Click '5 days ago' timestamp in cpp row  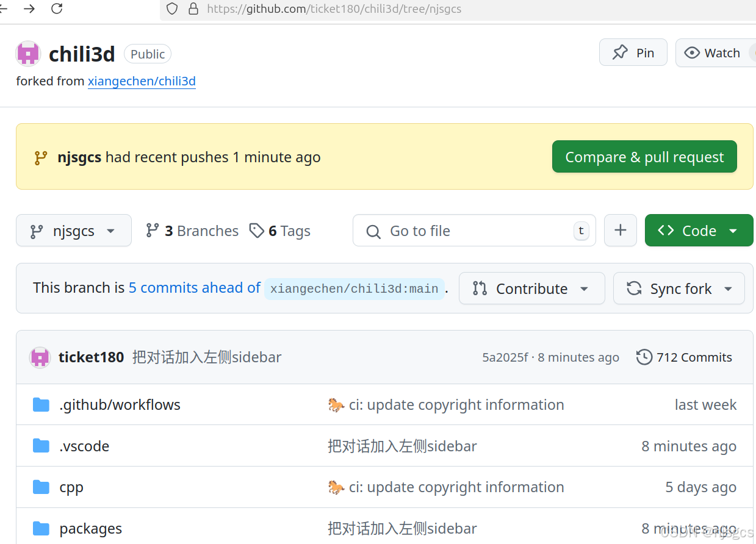[700, 487]
